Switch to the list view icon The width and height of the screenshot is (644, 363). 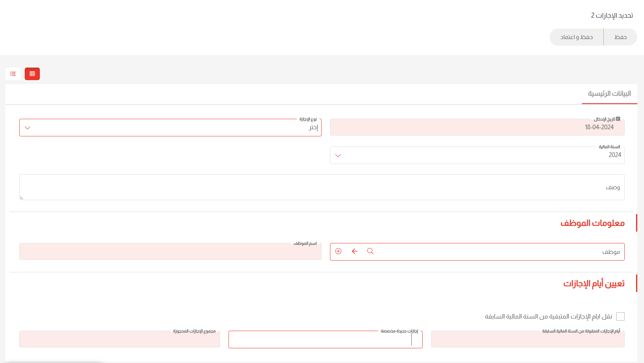coord(13,74)
